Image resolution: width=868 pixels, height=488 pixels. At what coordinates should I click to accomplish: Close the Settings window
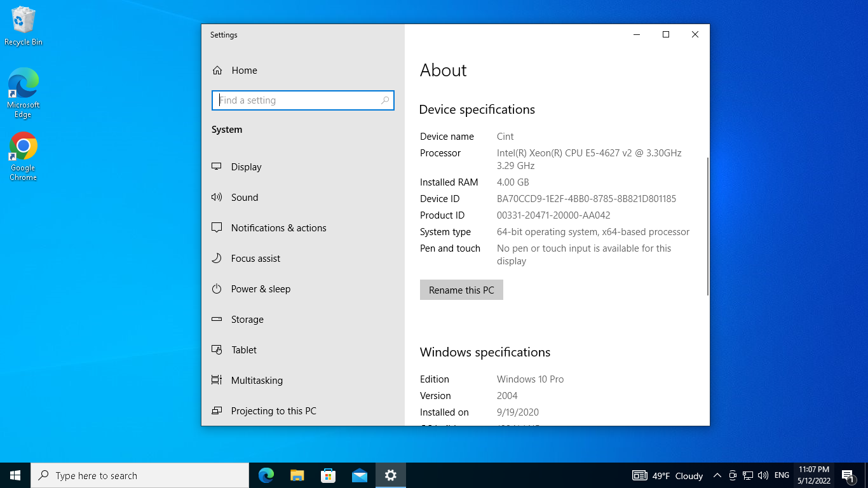[x=695, y=35]
